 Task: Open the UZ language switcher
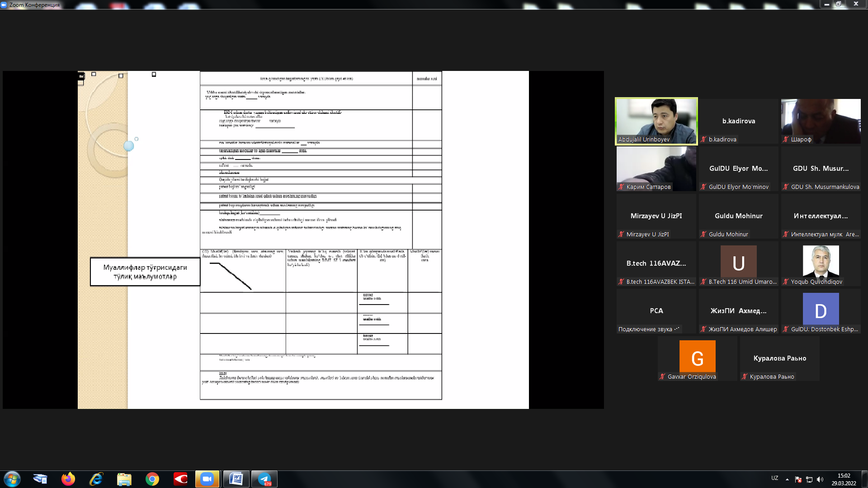(774, 478)
